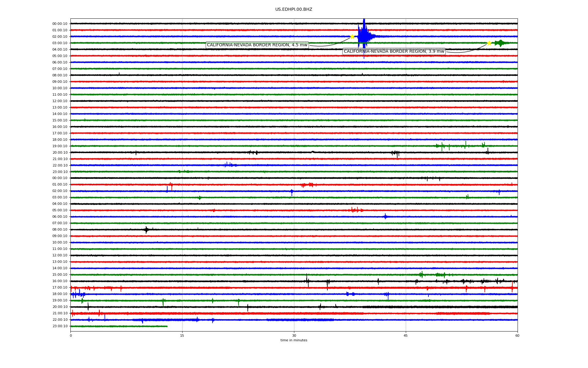Click the x-axis tick label 60

pos(517,335)
